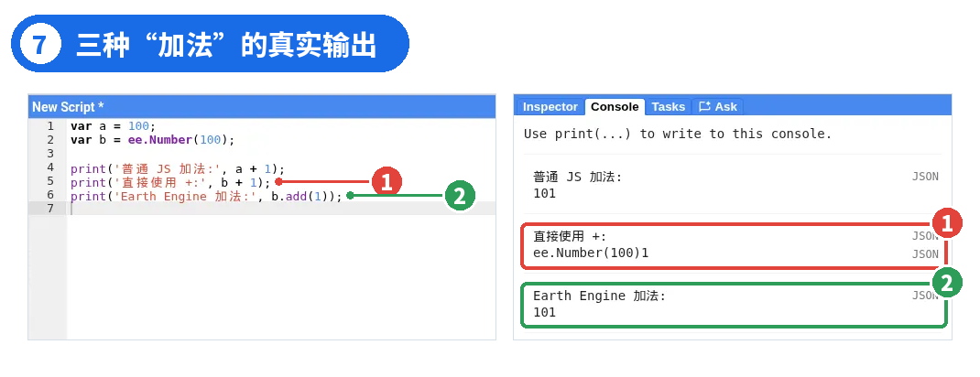Click line number 5 in the gutter
This screenshot has height=377, width=980.
[x=50, y=181]
